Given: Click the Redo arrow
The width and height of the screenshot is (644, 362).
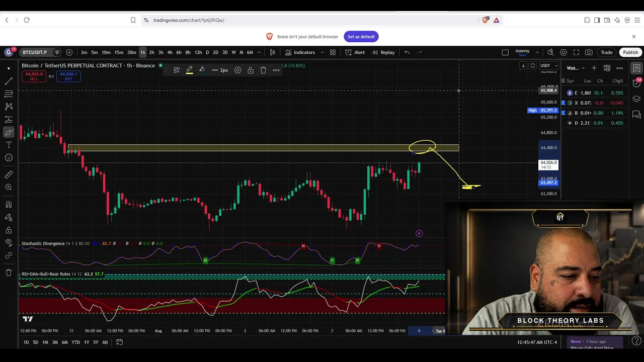Looking at the screenshot, I should 420,52.
